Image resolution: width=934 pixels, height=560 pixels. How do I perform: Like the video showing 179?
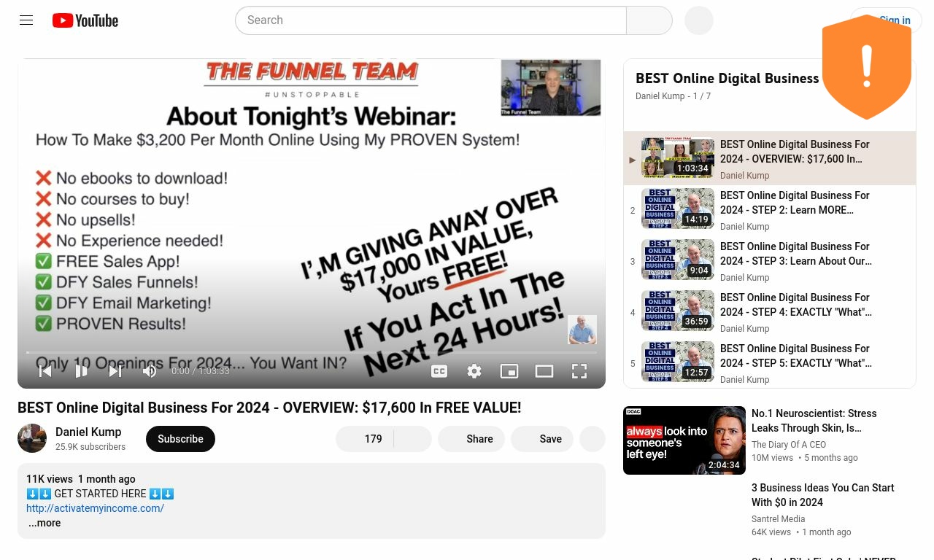[x=364, y=439]
